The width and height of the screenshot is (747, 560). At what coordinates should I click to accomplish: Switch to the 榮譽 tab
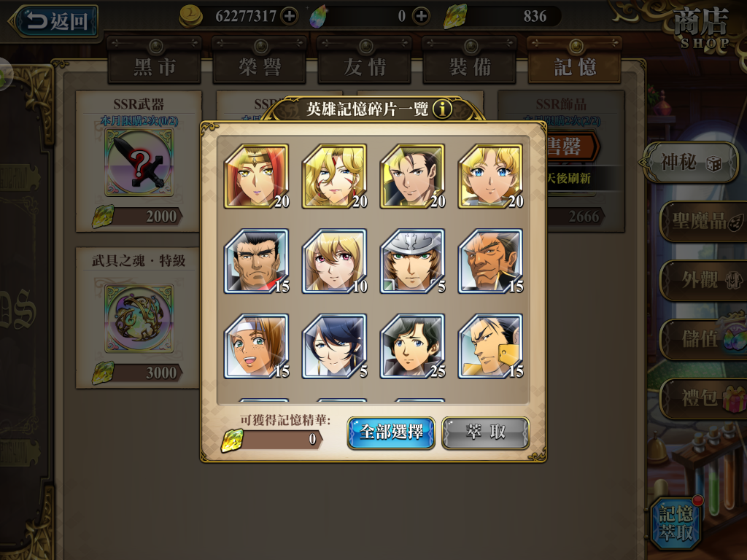click(x=260, y=66)
